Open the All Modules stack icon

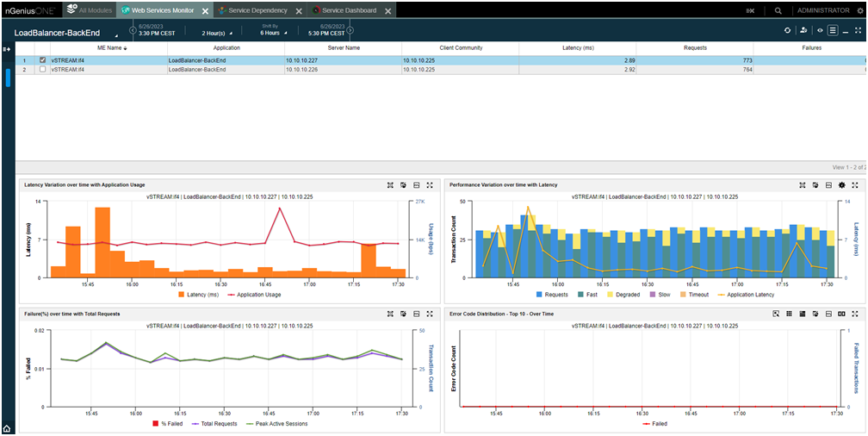coord(71,10)
